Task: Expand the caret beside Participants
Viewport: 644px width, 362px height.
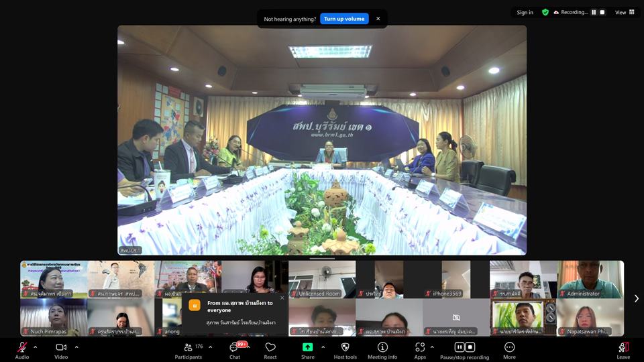Action: pos(210,347)
